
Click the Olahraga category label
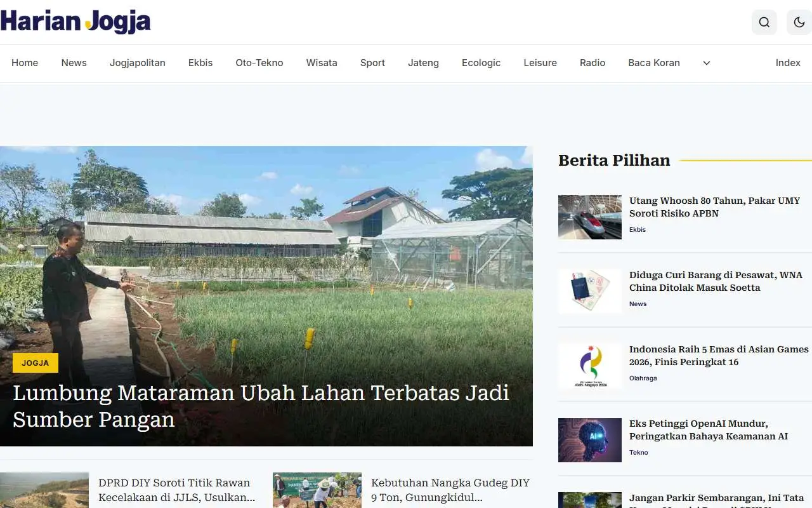643,378
